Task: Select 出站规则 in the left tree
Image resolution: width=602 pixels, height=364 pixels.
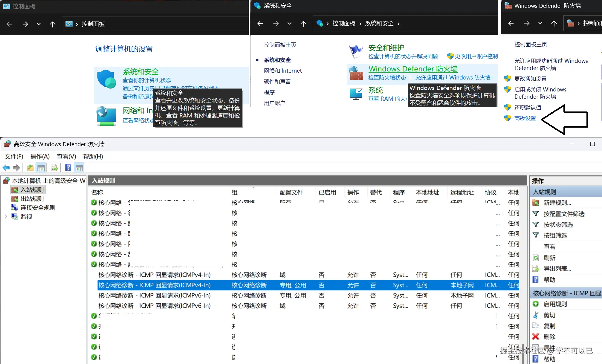Action: (x=32, y=198)
